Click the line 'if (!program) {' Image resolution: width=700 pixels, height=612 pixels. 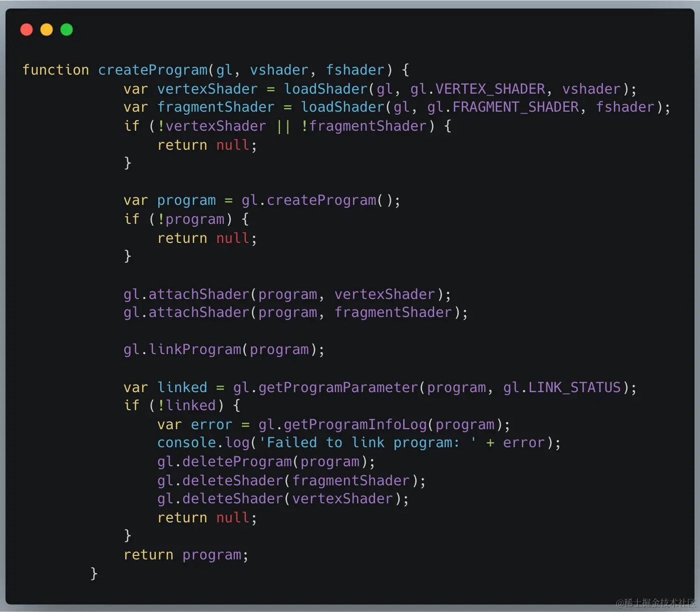(x=186, y=219)
